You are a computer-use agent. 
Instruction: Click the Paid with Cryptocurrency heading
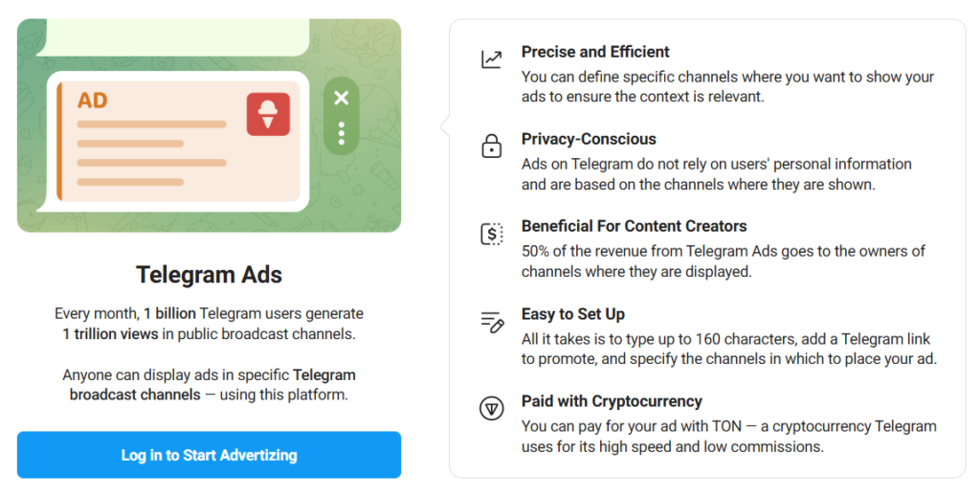coord(612,401)
